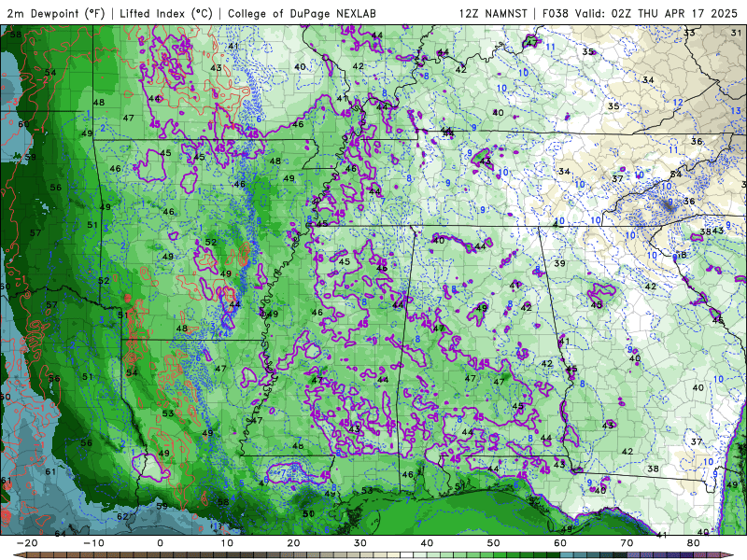The height and width of the screenshot is (560, 747).
Task: Click the "60" color scale label
Action: click(560, 543)
